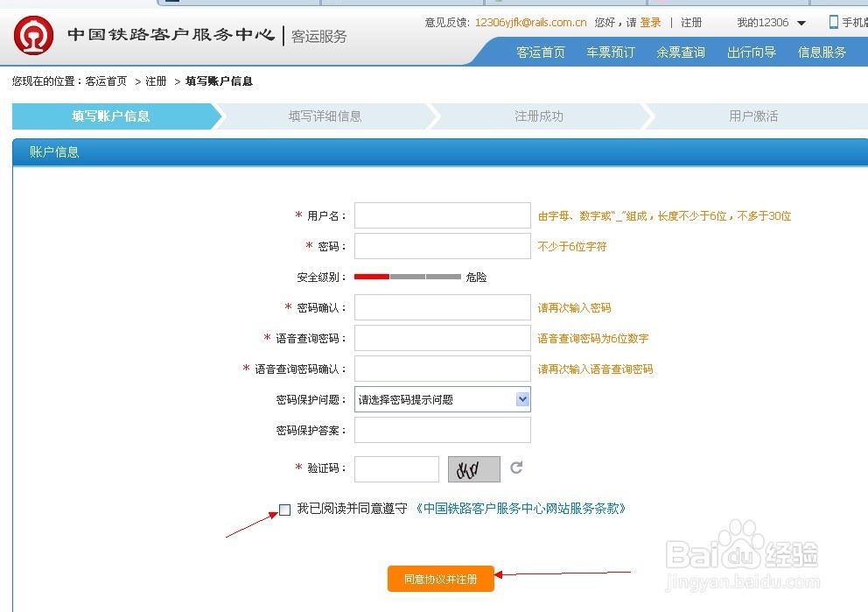Focus the 用户名 input field
The width and height of the screenshot is (868, 612).
click(442, 215)
